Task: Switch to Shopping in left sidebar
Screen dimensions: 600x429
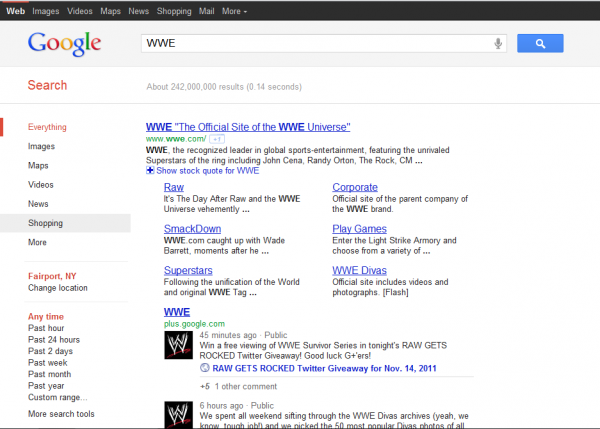Action: point(46,223)
